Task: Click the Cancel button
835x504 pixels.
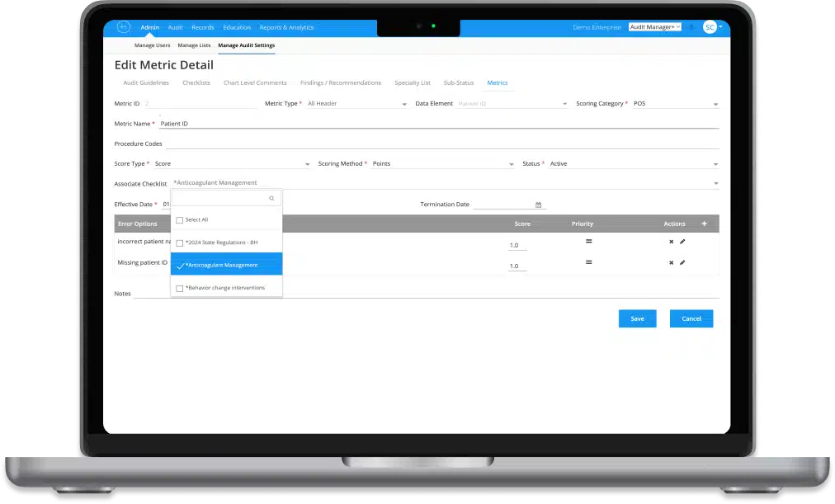Action: (691, 318)
